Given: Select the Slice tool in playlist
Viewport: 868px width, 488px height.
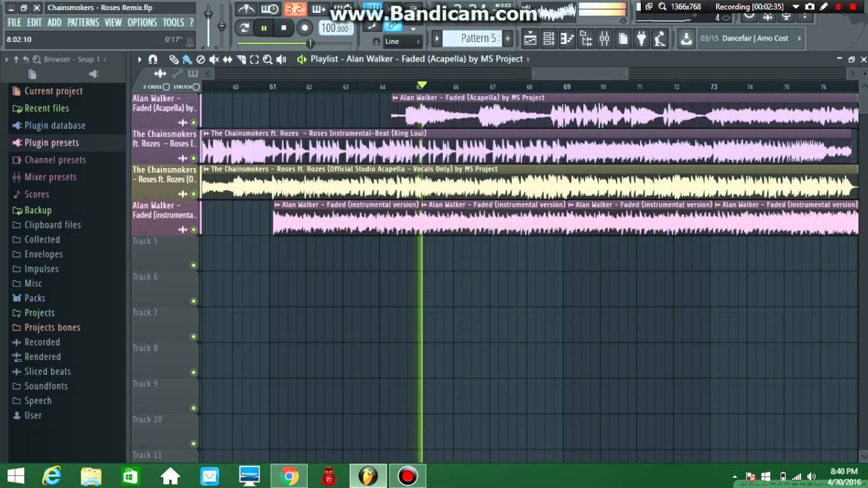Looking at the screenshot, I should click(x=241, y=60).
